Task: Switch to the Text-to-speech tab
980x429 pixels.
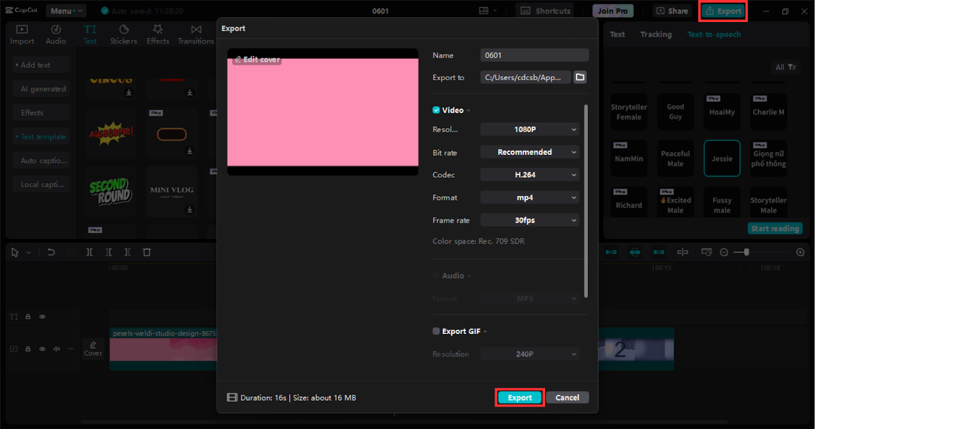Action: (714, 34)
